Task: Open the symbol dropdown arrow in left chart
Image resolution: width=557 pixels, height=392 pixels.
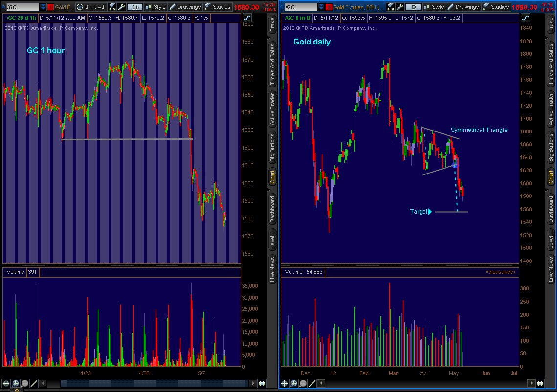Action: (43, 7)
